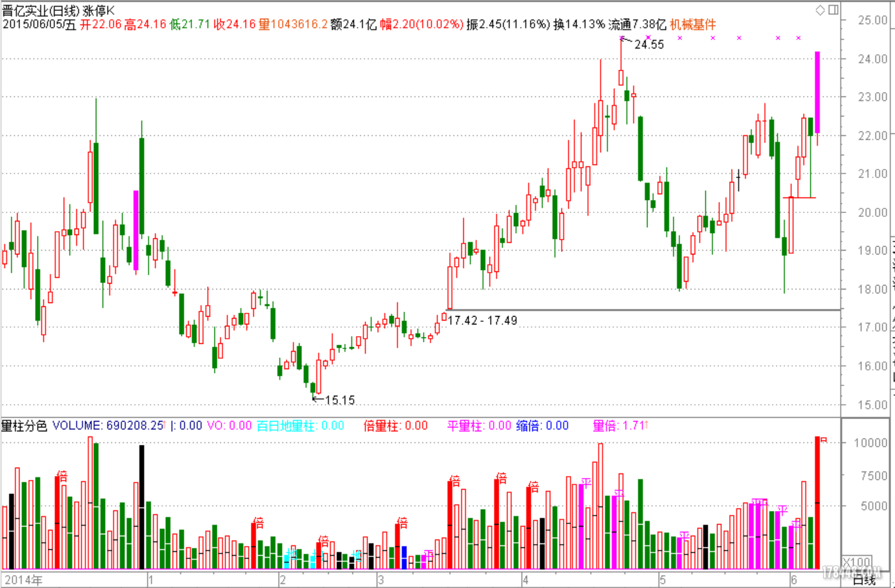This screenshot has height=588, width=895.
Task: Click the 2014年 label on time axis
Action: 23,580
